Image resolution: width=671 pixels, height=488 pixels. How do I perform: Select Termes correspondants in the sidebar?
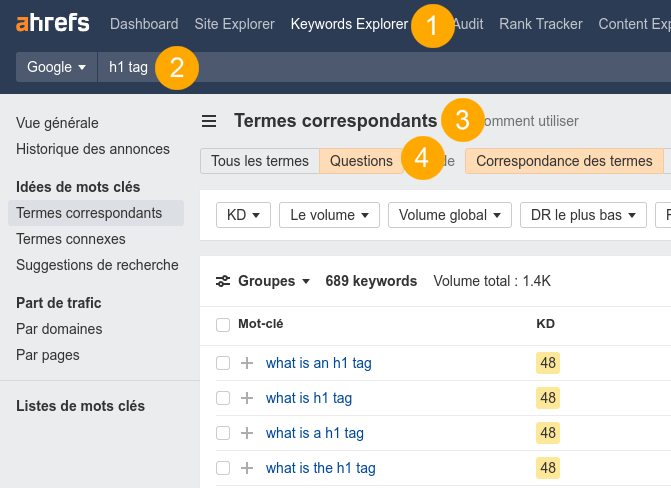click(x=96, y=213)
